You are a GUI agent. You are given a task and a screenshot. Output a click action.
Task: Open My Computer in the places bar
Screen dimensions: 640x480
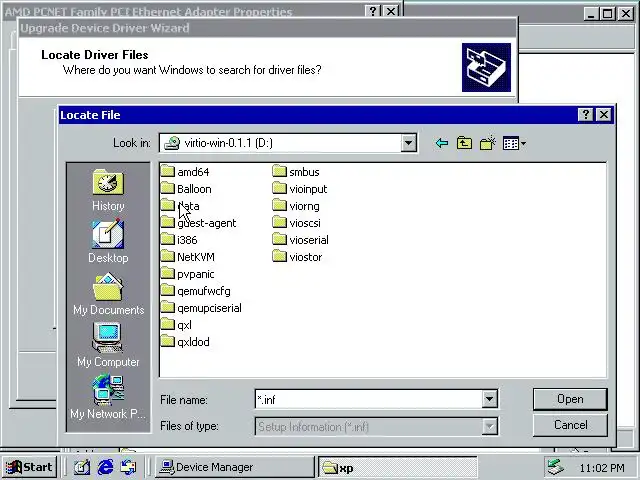click(x=108, y=345)
